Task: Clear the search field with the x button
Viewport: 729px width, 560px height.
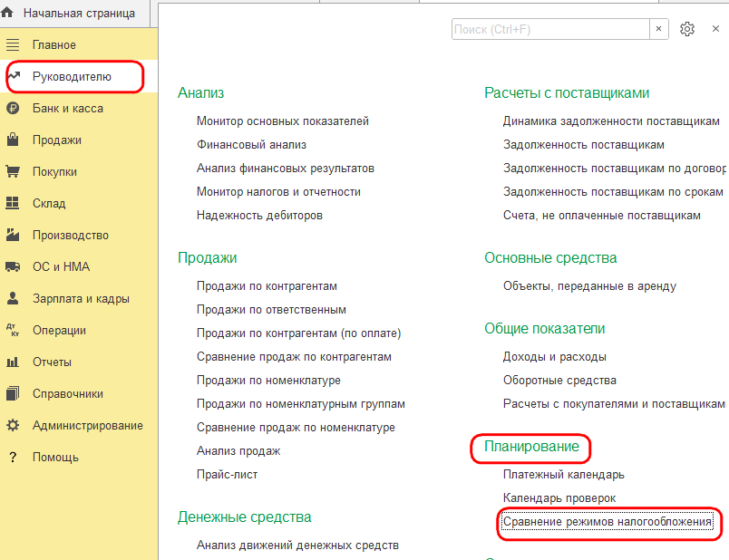Action: pos(659,29)
